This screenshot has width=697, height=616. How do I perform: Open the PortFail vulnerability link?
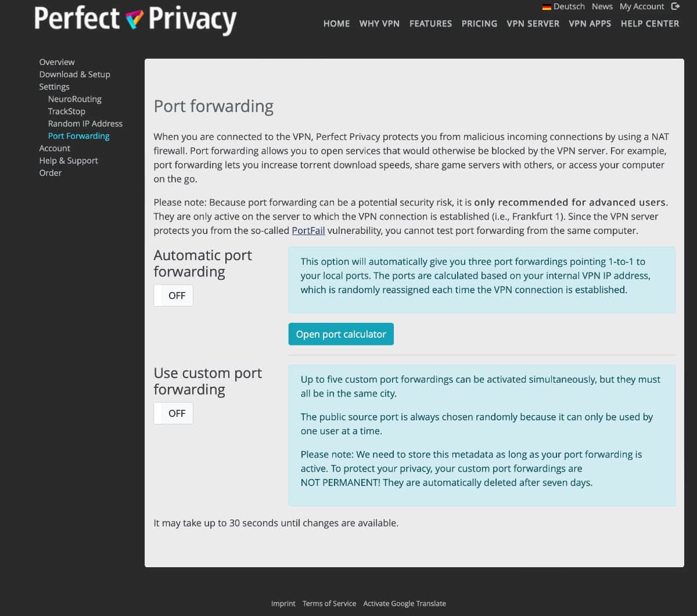click(x=308, y=230)
